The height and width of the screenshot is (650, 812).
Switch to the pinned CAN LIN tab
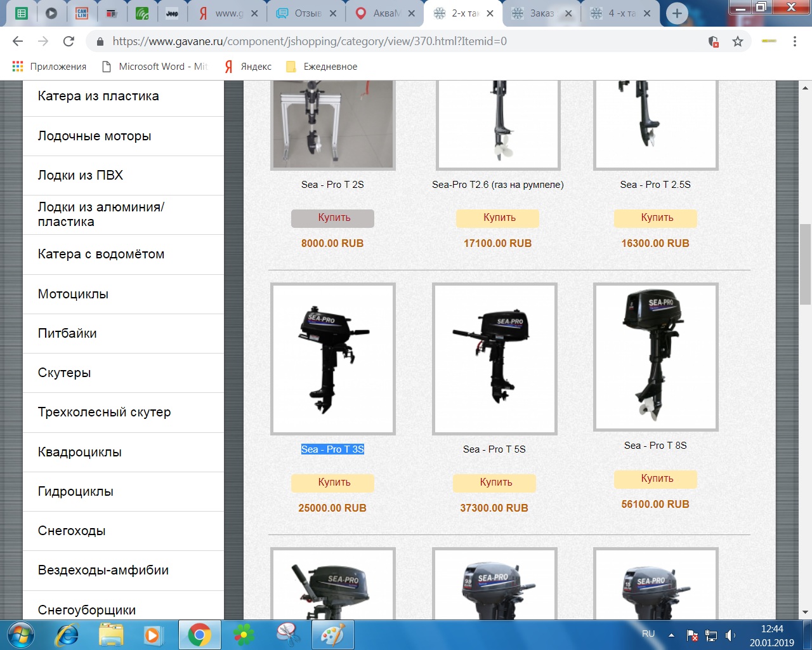82,13
